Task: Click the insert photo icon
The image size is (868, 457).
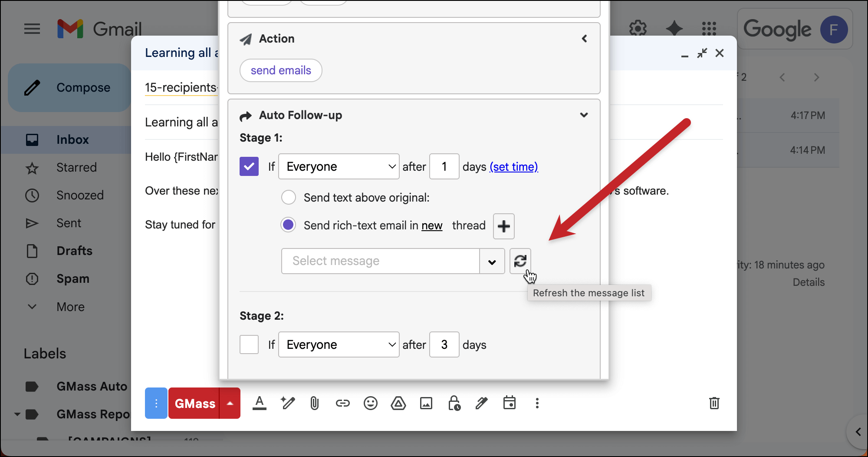Action: (x=426, y=404)
